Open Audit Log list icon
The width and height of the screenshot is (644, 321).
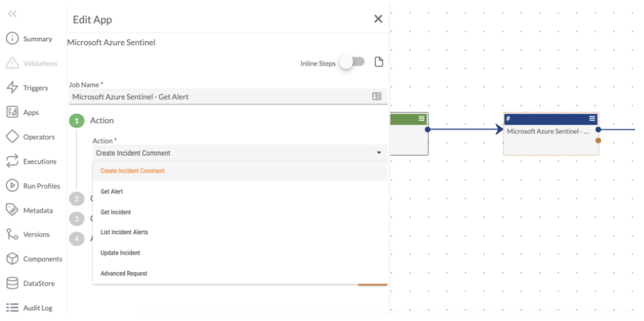12,308
